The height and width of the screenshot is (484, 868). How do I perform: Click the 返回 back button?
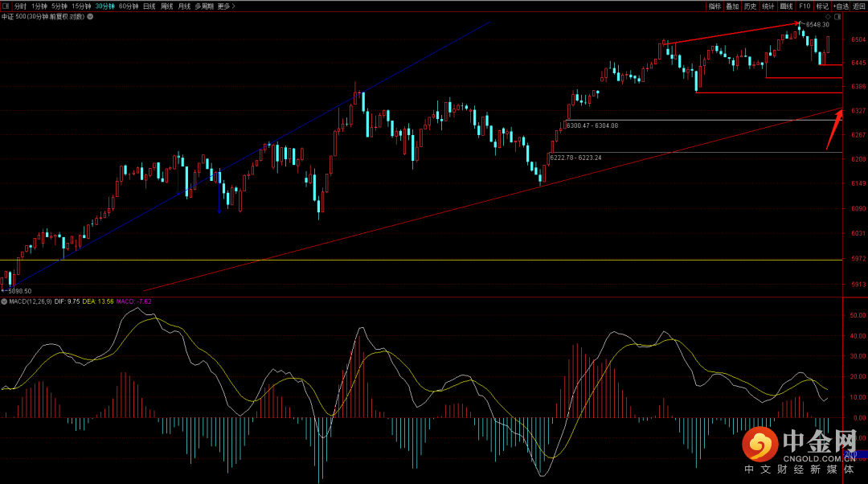point(859,6)
